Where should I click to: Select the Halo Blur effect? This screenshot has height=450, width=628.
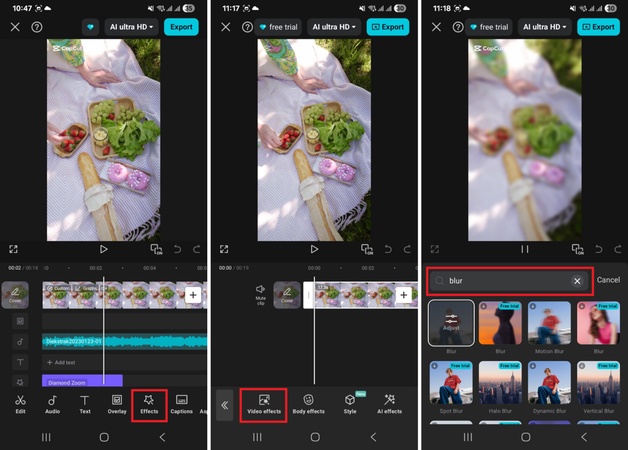[500, 384]
